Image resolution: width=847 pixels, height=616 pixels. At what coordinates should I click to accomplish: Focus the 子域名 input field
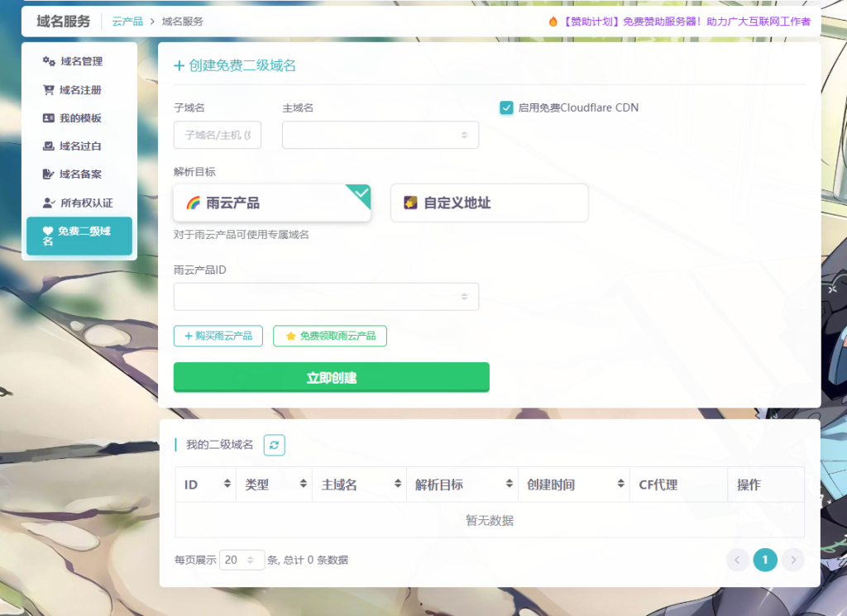(x=218, y=135)
